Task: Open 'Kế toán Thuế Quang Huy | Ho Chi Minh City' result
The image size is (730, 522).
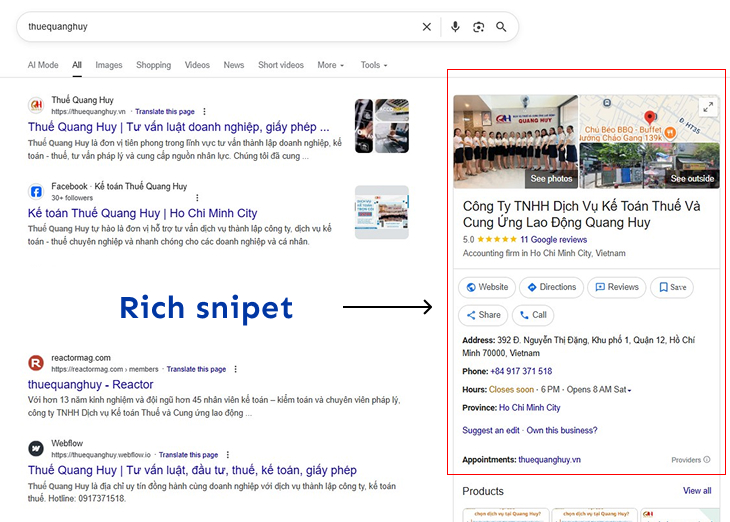Action: [x=142, y=213]
